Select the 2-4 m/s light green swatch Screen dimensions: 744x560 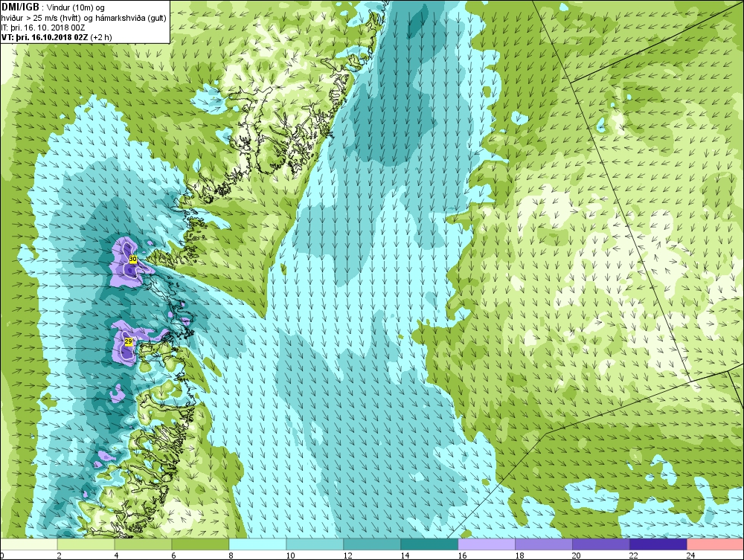[x=86, y=544]
